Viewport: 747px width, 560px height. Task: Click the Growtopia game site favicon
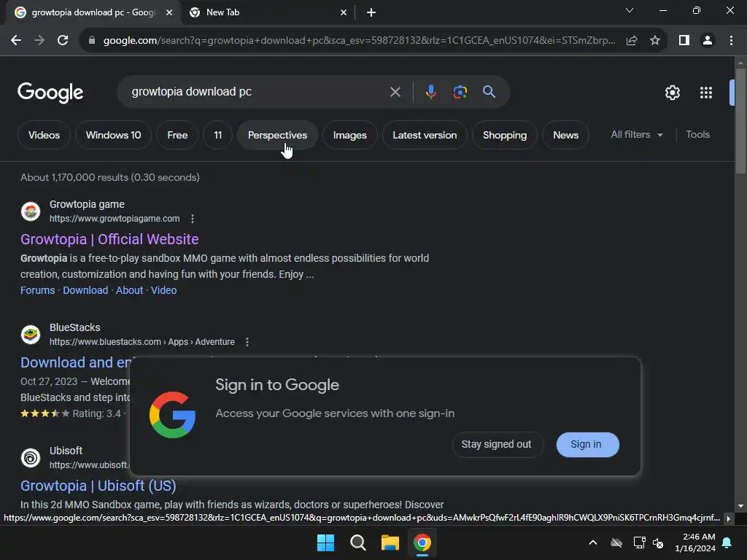(31, 211)
